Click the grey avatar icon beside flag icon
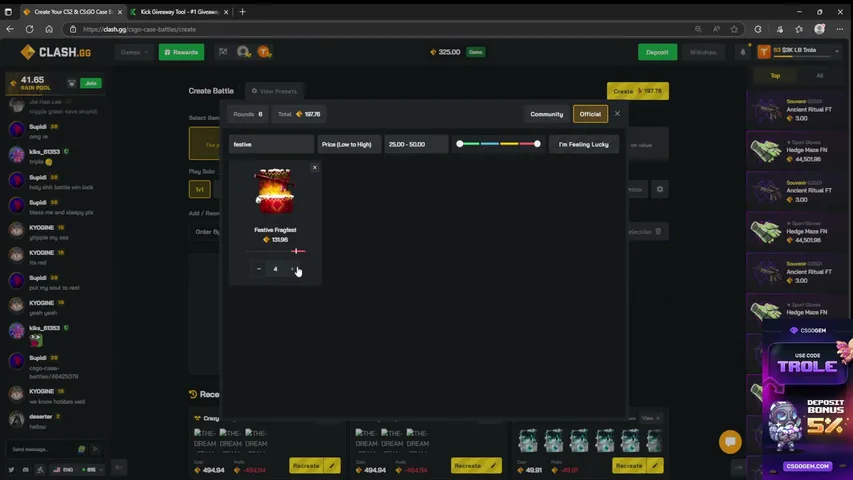 click(243, 52)
